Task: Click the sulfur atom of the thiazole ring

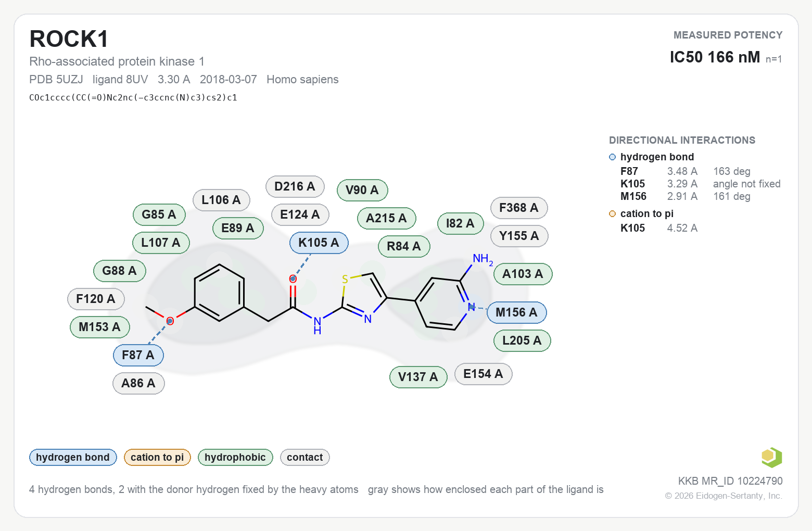Action: pos(345,280)
